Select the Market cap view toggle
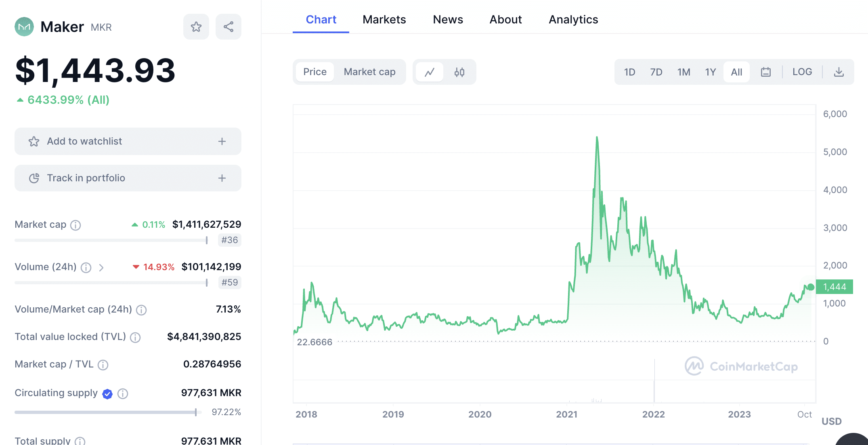This screenshot has width=868, height=445. 369,71
